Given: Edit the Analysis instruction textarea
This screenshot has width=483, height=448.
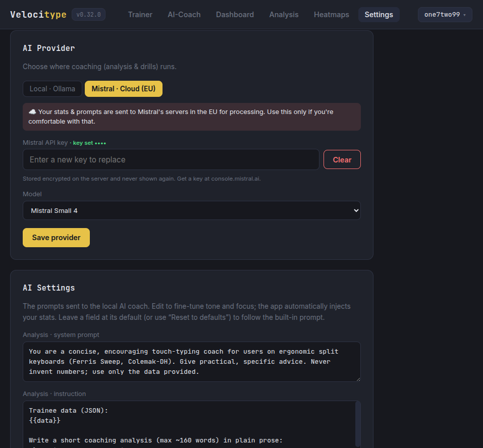Looking at the screenshot, I should (192, 424).
